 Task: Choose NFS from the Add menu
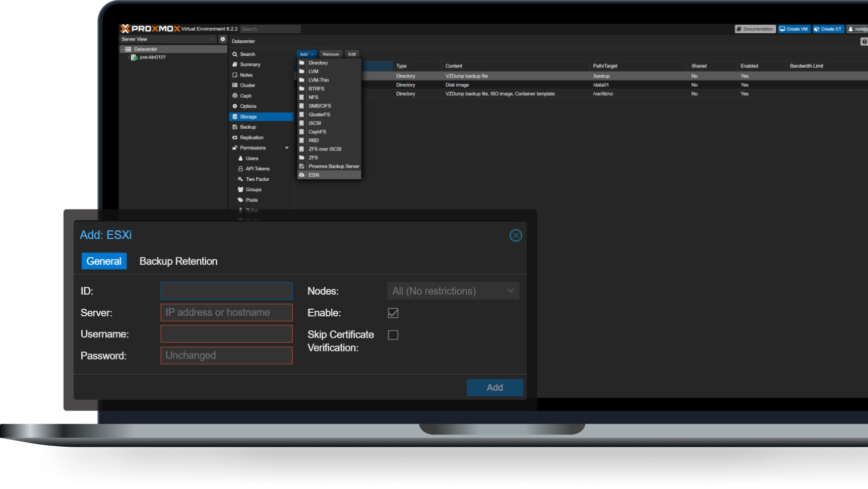click(329, 97)
